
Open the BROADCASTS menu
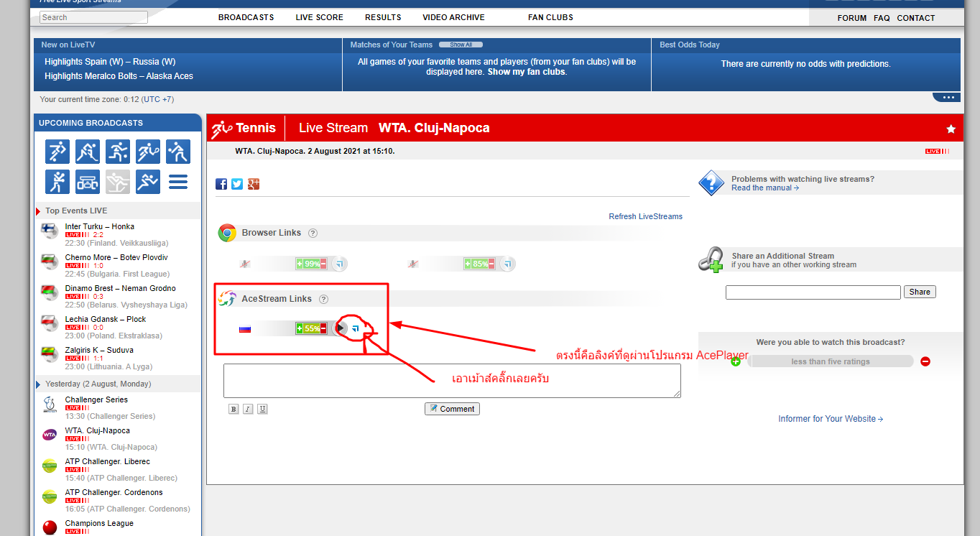(246, 17)
